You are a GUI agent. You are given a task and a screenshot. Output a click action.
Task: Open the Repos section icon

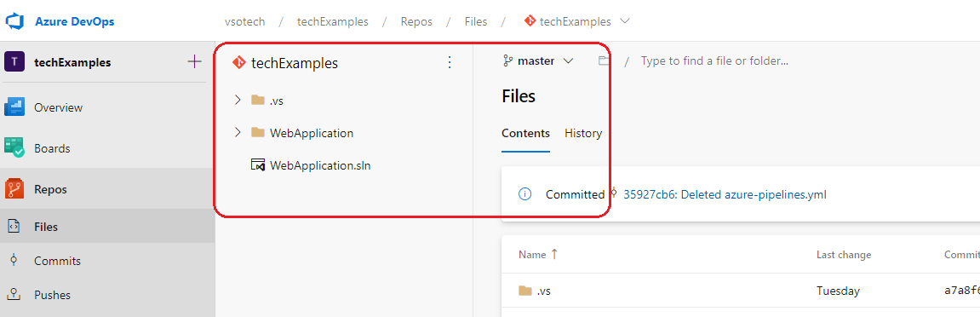coord(14,189)
